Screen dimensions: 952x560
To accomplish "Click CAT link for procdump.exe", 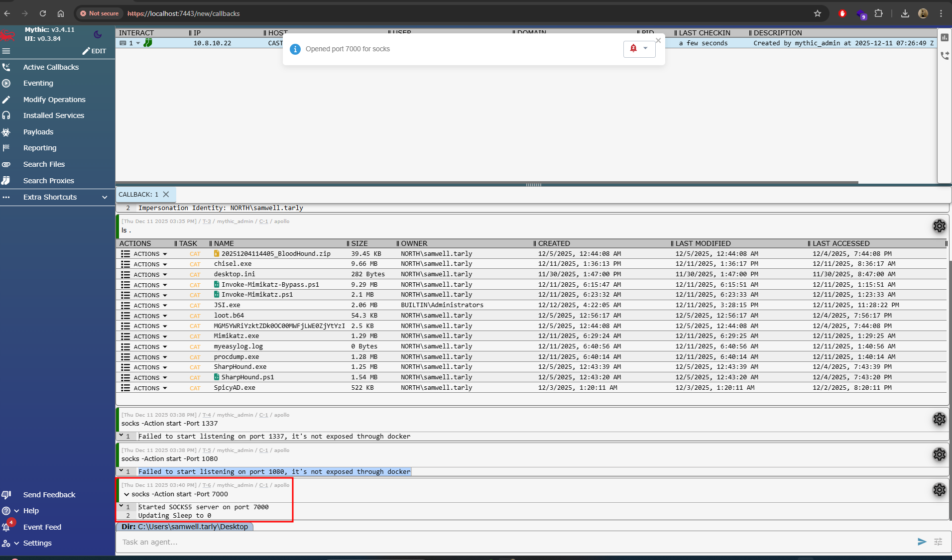I will click(x=195, y=357).
